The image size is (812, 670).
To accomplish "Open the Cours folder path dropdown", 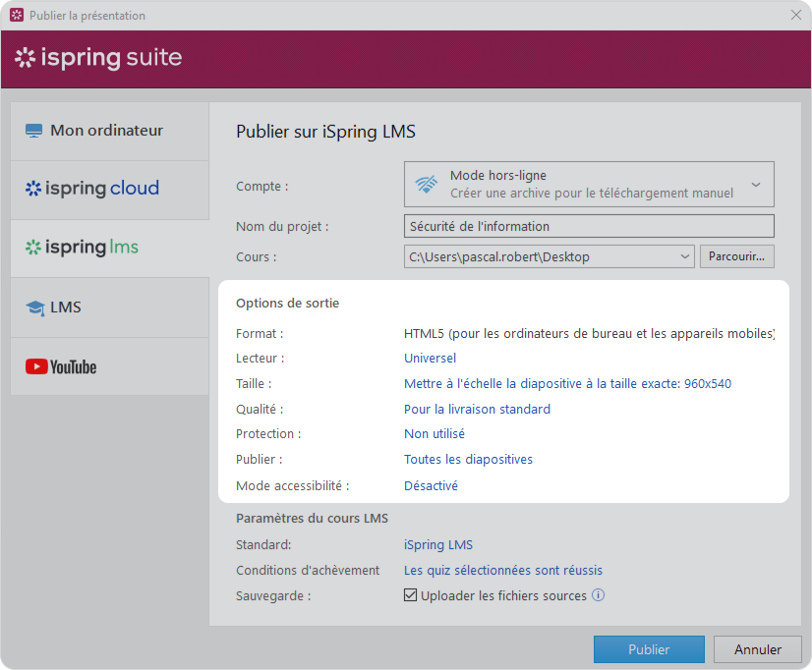I will 684,257.
